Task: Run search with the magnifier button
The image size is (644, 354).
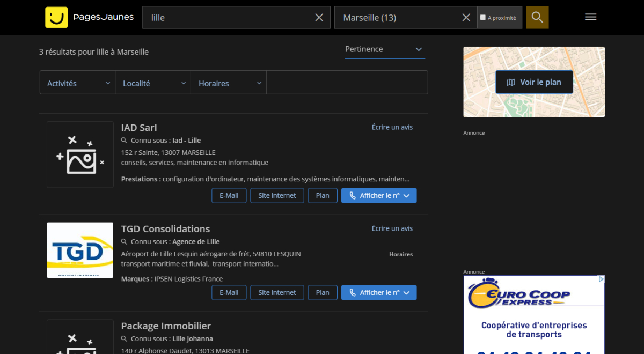Action: coord(537,17)
